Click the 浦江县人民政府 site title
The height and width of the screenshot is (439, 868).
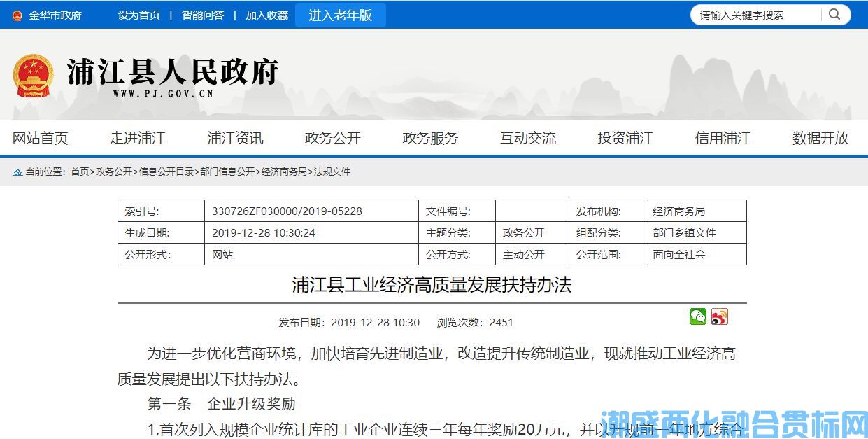(173, 71)
